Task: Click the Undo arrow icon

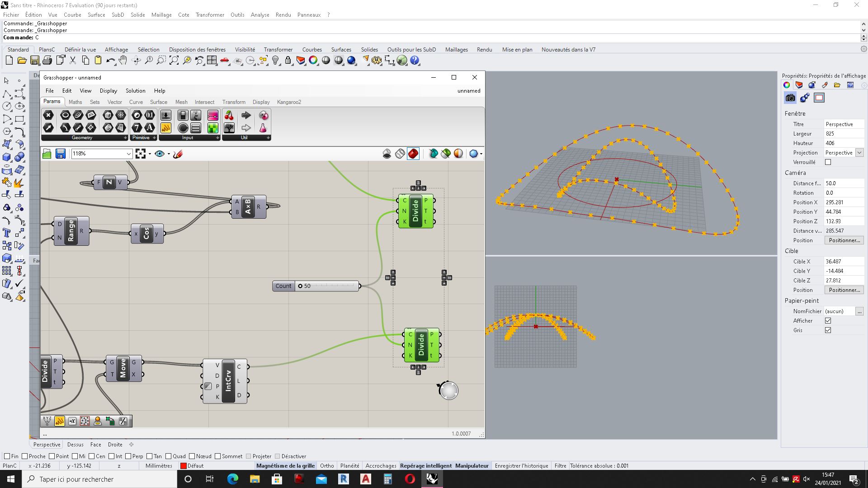Action: tap(110, 60)
